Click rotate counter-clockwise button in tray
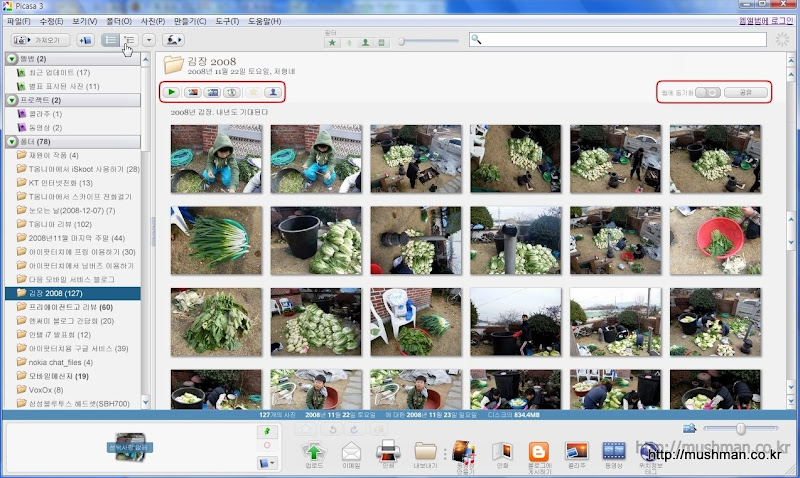Image resolution: width=800 pixels, height=478 pixels. [x=333, y=430]
